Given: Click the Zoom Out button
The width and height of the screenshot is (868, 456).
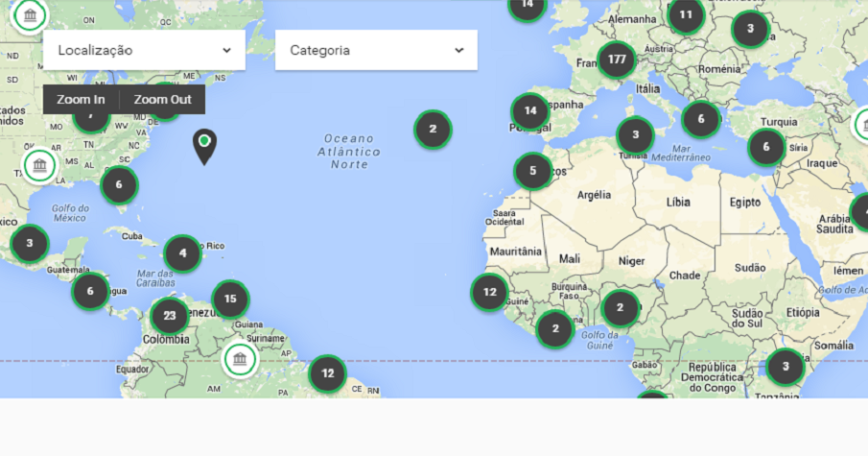Looking at the screenshot, I should [x=163, y=100].
